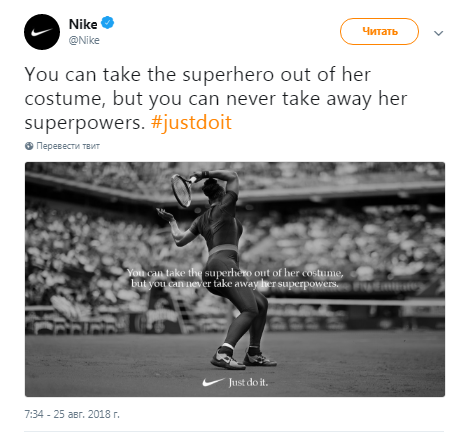Screen dimensions: 470x434
Task: Click the blue verified badge
Action: point(107,23)
